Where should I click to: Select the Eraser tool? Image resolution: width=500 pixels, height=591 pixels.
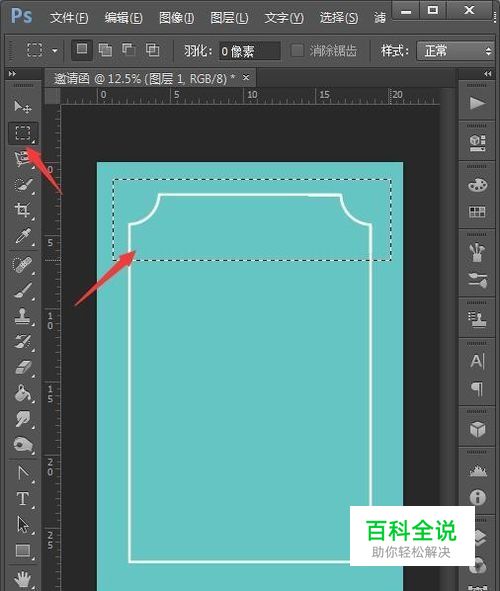click(23, 367)
